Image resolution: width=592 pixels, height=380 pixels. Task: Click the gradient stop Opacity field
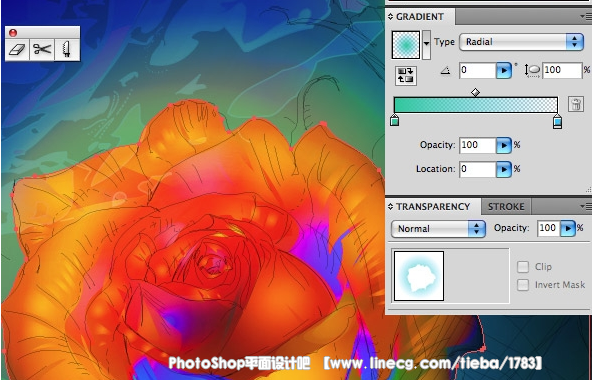click(x=478, y=145)
